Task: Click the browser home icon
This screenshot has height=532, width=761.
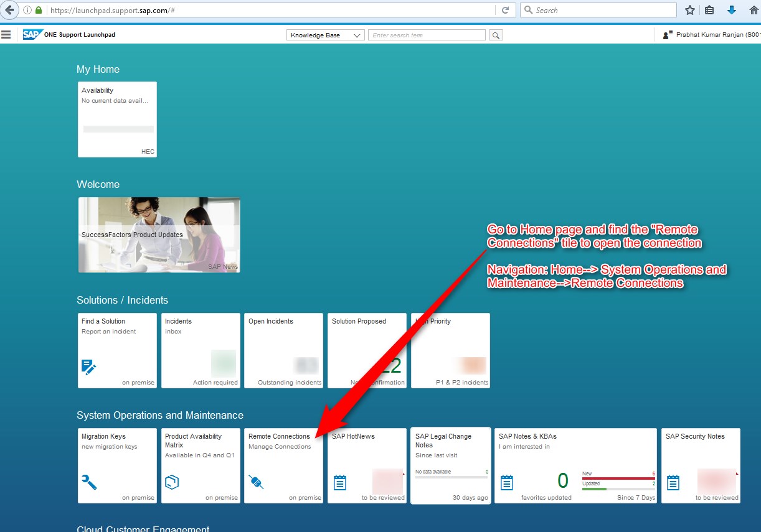Action: click(x=754, y=10)
